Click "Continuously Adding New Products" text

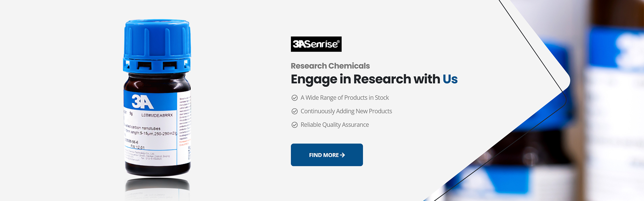346,111
